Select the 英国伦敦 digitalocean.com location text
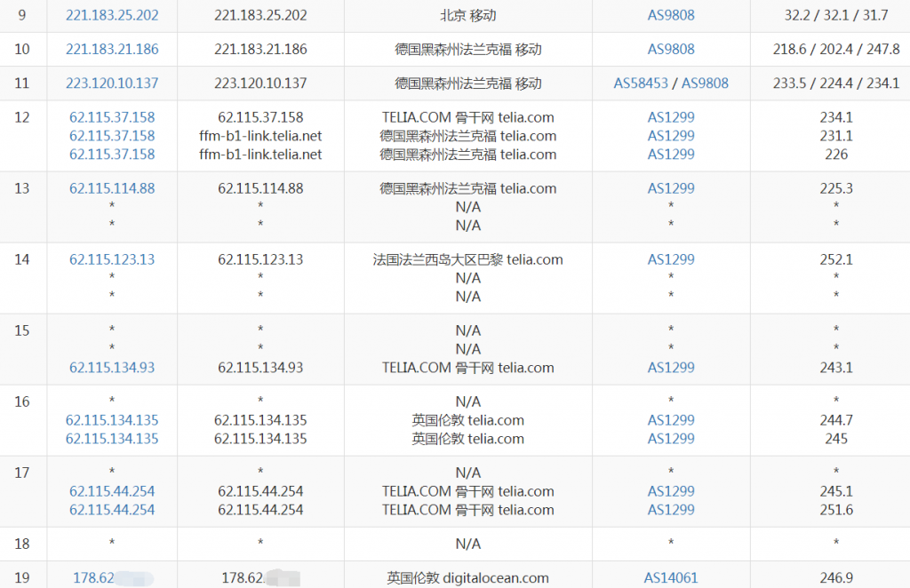910x588 pixels. click(468, 578)
